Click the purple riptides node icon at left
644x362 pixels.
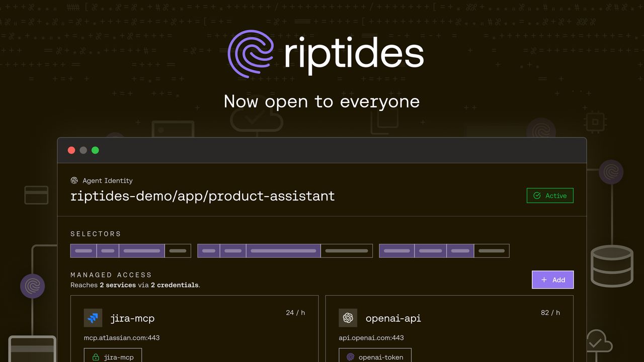[x=32, y=286]
